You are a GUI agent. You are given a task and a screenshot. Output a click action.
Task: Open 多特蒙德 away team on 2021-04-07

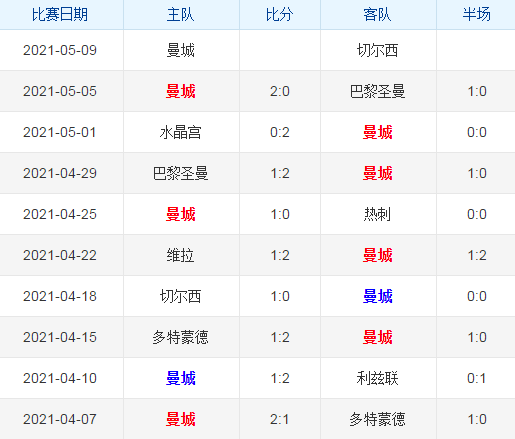(x=378, y=419)
